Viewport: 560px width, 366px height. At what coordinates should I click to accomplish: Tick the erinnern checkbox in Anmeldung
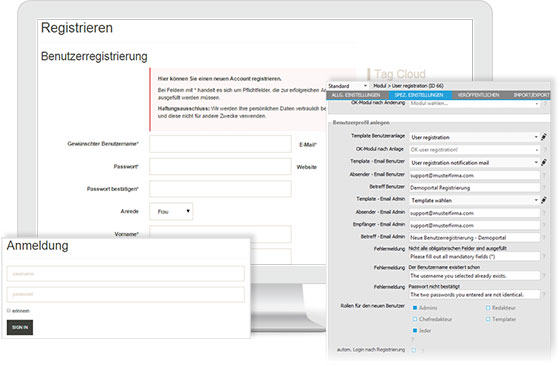tap(9, 311)
